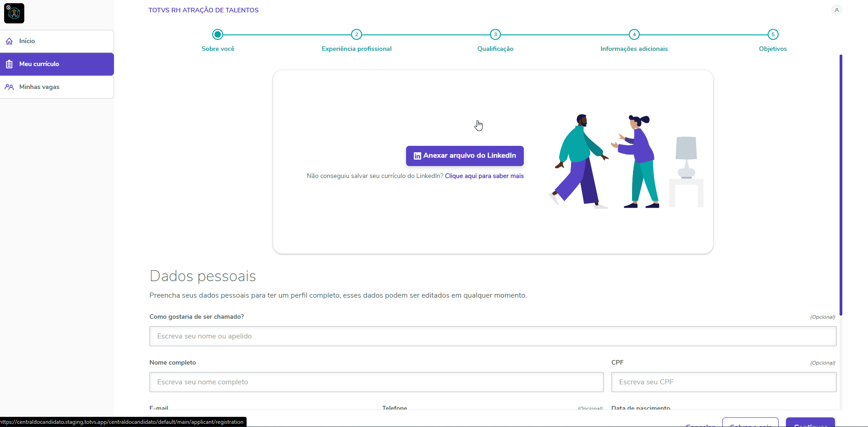The width and height of the screenshot is (868, 427).
Task: Click the Como gostaria de ser chamado? label
Action: tap(197, 316)
